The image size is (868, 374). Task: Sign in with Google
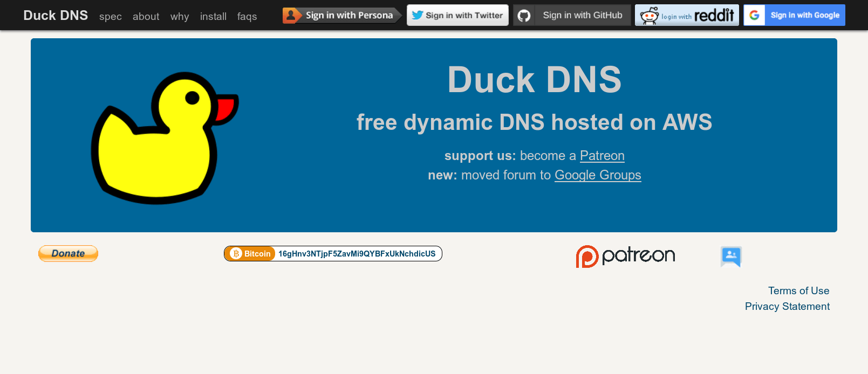(x=794, y=15)
